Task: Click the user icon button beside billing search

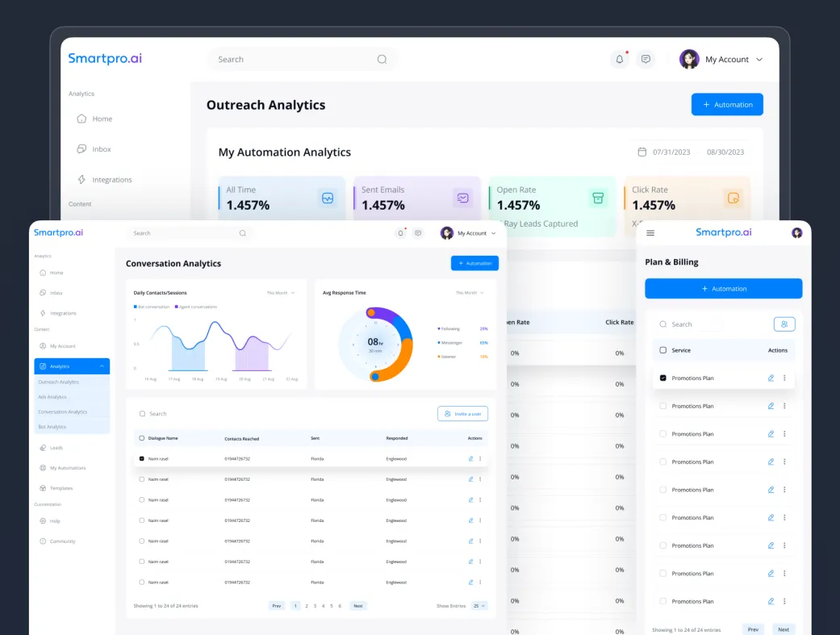Action: pos(784,324)
